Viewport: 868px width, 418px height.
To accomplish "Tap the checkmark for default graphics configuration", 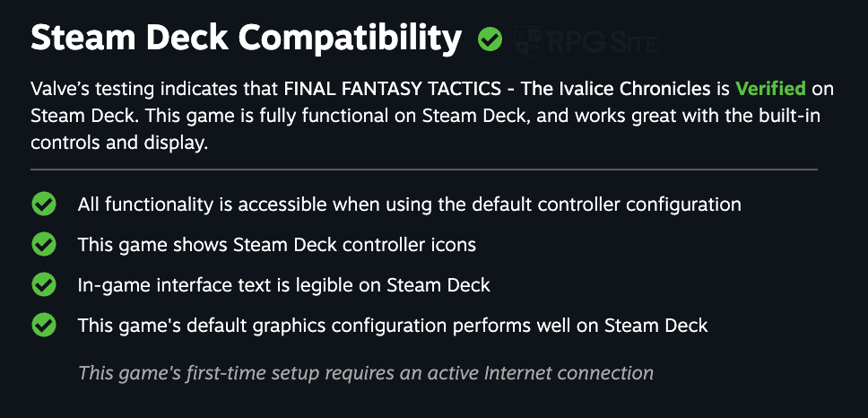I will click(x=44, y=326).
